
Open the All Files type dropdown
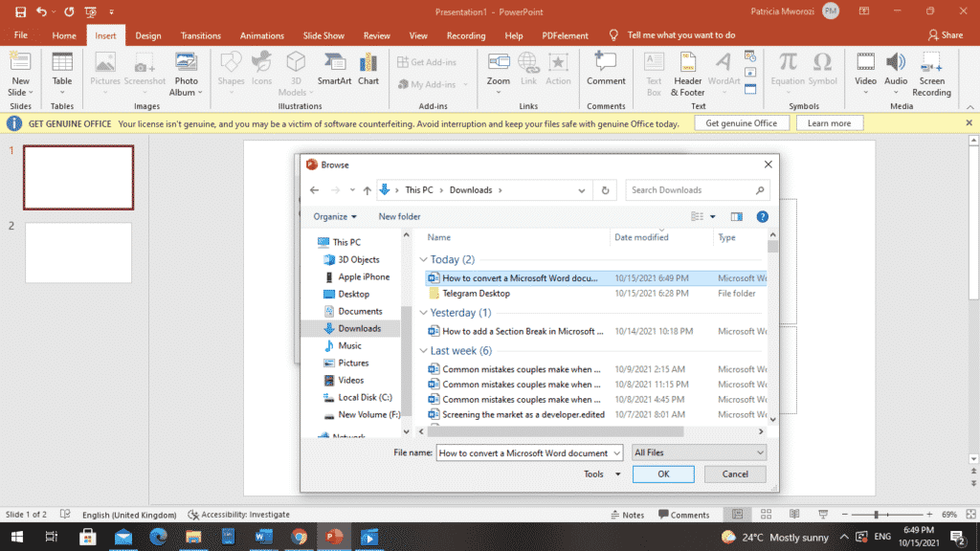coord(699,452)
